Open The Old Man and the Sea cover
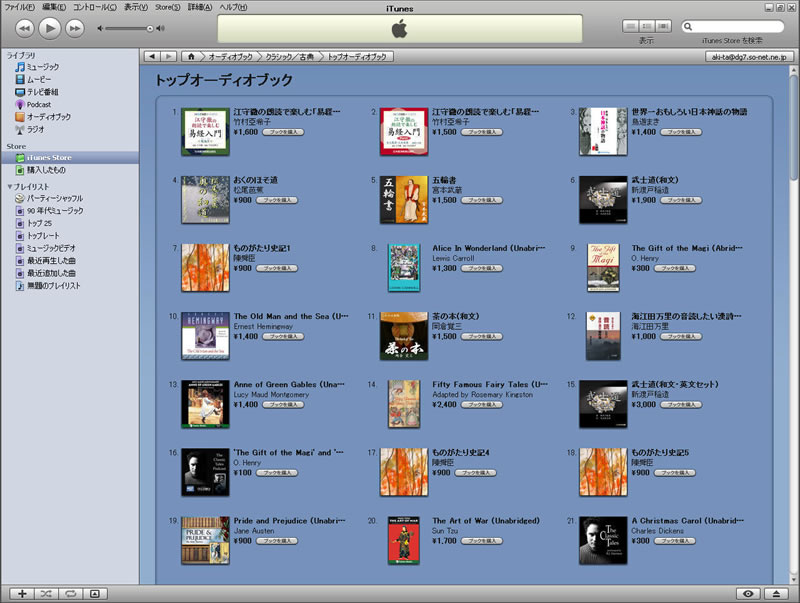Screen dimensions: 800x603 tap(205, 336)
